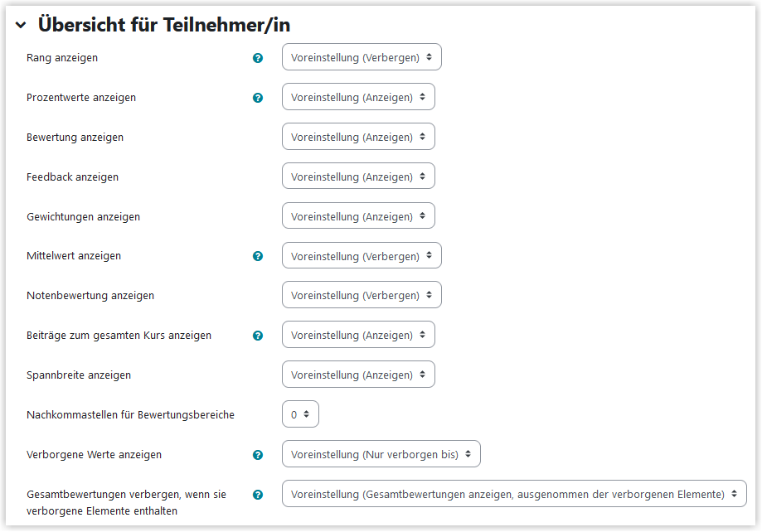762x532 pixels.
Task: Open Beiträge zum gesamten Kurs anzeigen dropdown
Action: [358, 335]
